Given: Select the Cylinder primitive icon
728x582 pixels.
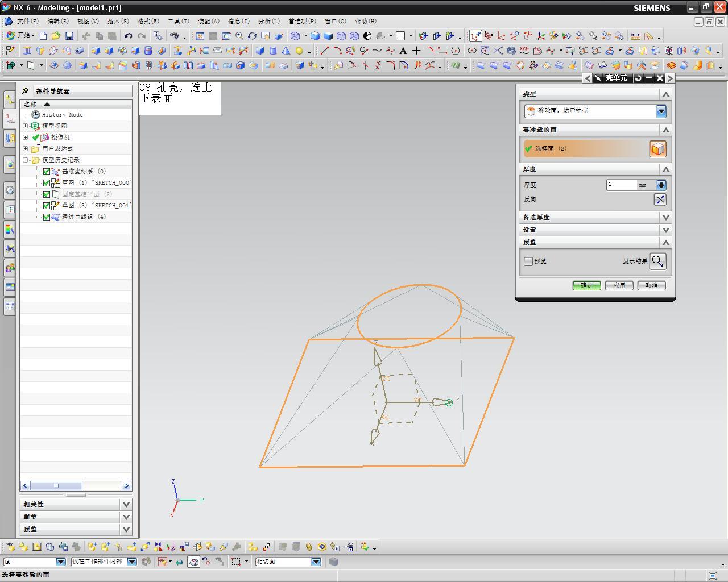Looking at the screenshot, I should (x=273, y=51).
